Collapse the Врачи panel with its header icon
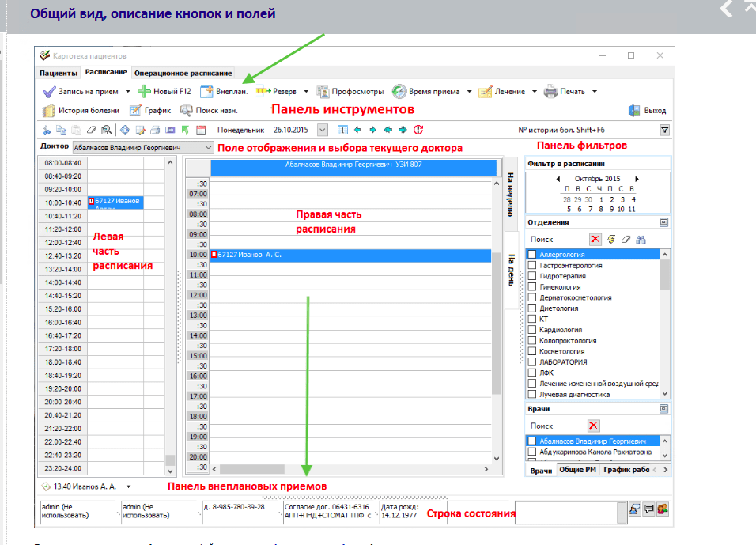Viewport: 756px width, 545px height. tap(664, 409)
